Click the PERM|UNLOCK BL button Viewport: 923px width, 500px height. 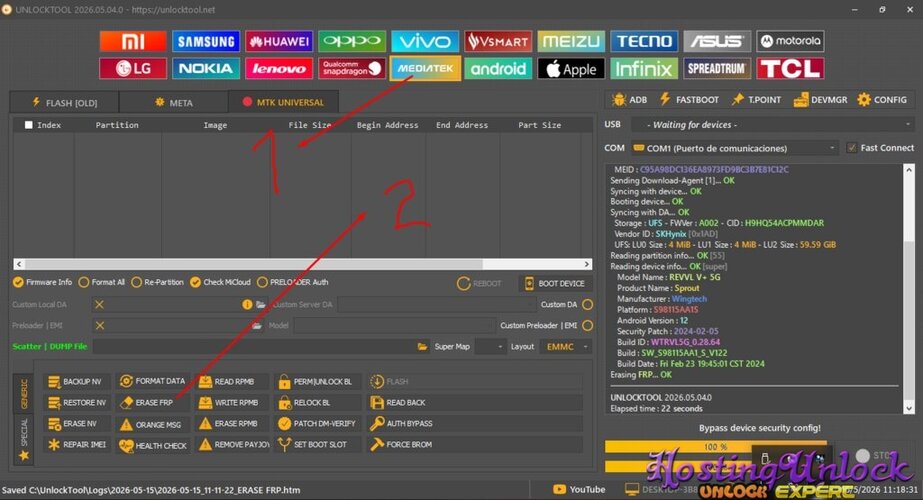pos(317,382)
